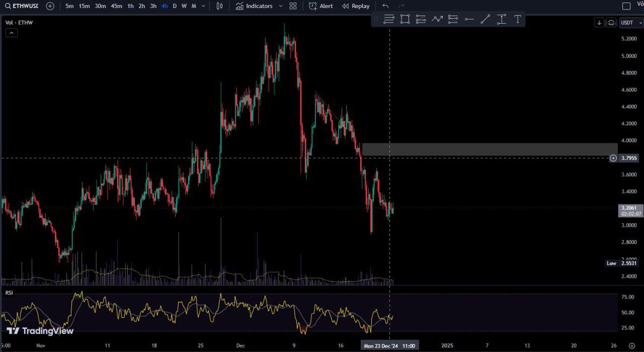Click plus icon beside 3.7955 price label
This screenshot has height=352, width=644.
pyautogui.click(x=613, y=158)
